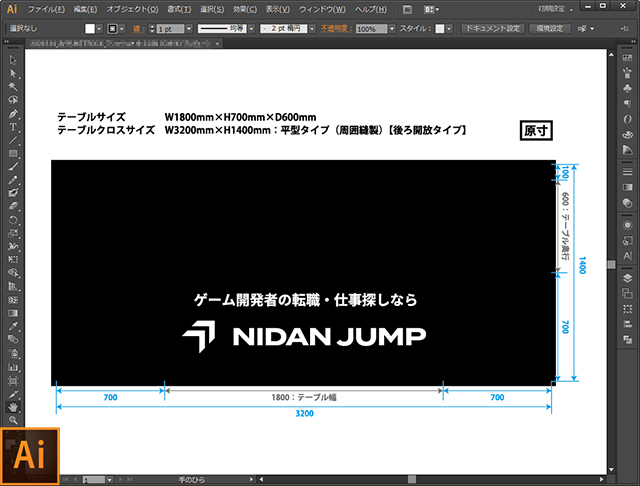The height and width of the screenshot is (486, 640).
Task: Select the Mesh tool
Action: (13, 300)
